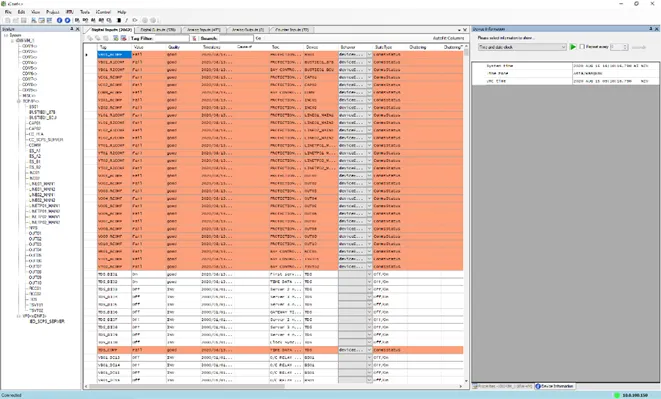Collapse the TCP/IP tree branch
661x399 pixels.
point(19,101)
